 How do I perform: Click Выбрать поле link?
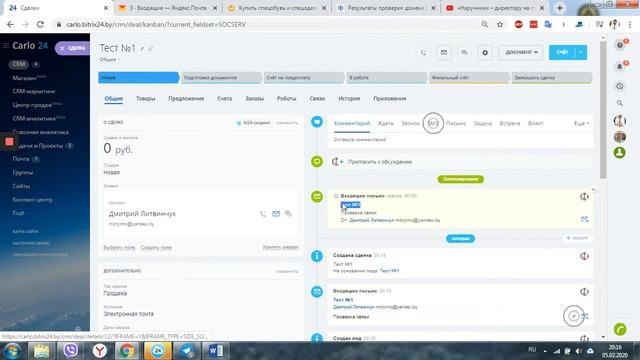119,248
